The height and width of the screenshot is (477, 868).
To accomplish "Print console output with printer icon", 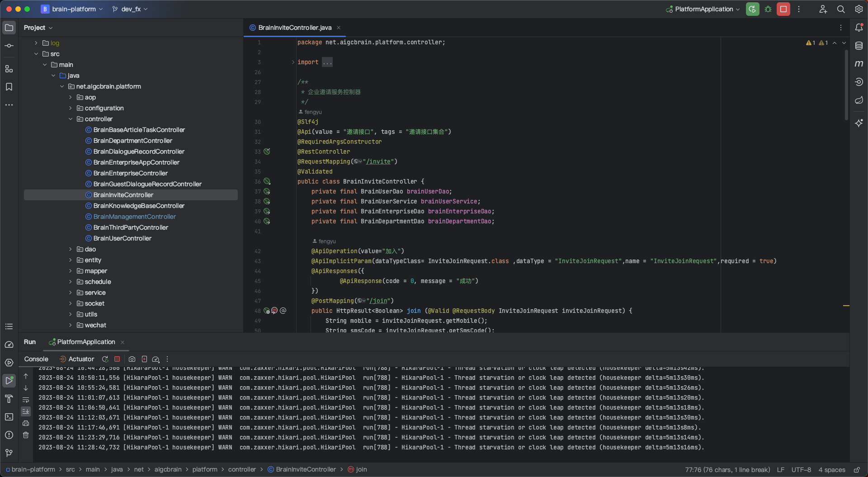I will [26, 423].
